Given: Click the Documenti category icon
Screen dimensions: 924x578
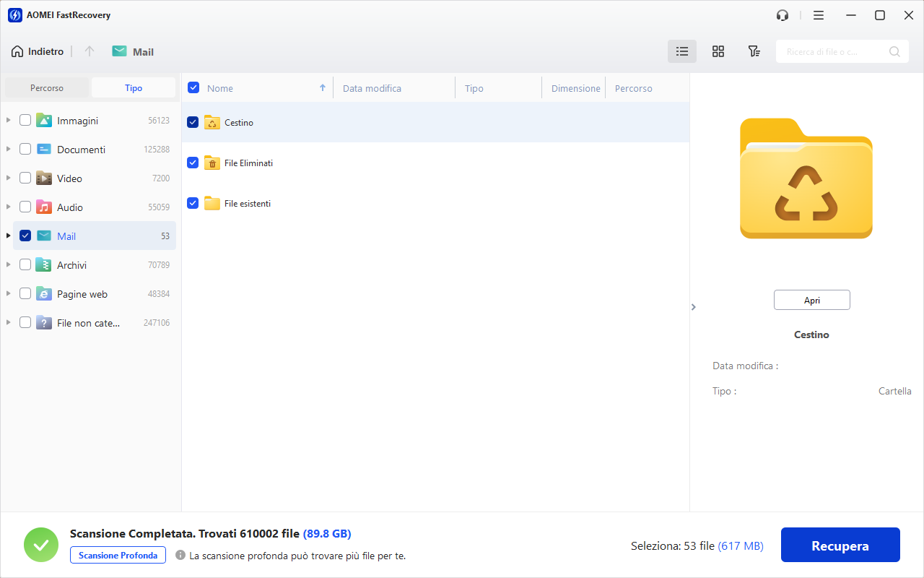Looking at the screenshot, I should (x=44, y=149).
